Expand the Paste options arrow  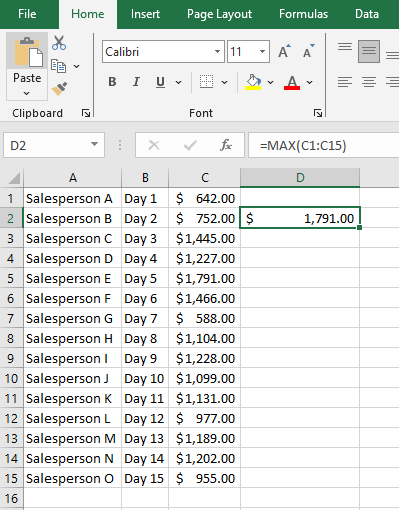(x=27, y=93)
